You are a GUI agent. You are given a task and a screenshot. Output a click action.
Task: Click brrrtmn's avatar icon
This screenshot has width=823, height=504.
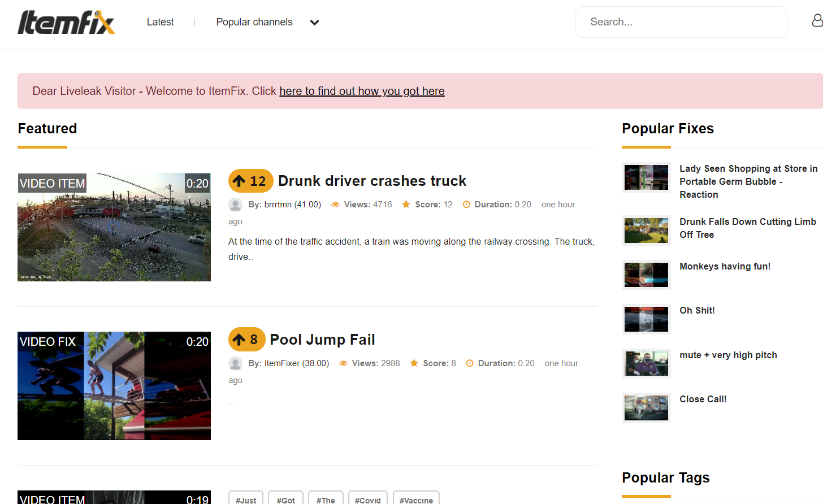(236, 205)
